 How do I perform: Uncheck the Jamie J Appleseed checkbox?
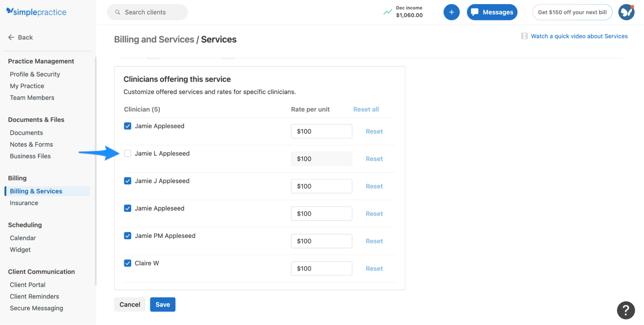pos(128,181)
